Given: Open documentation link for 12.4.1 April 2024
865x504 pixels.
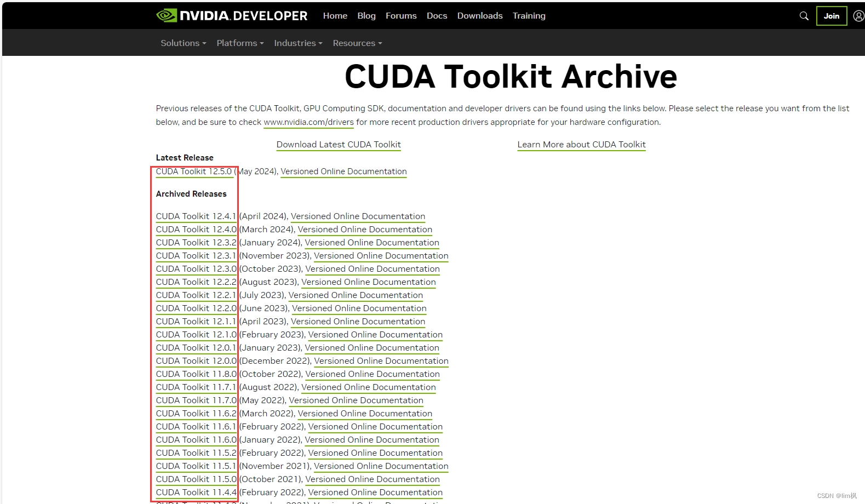Looking at the screenshot, I should (x=358, y=216).
